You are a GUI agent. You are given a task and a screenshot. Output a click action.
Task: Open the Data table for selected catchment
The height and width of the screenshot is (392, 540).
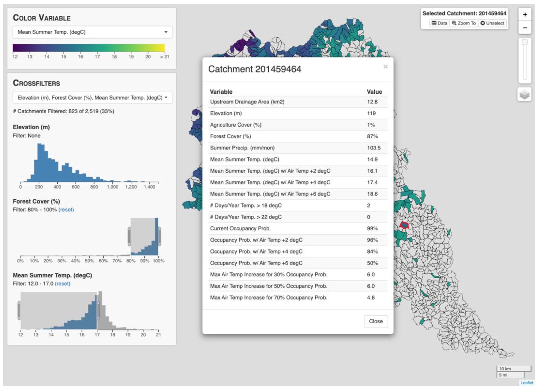click(439, 23)
